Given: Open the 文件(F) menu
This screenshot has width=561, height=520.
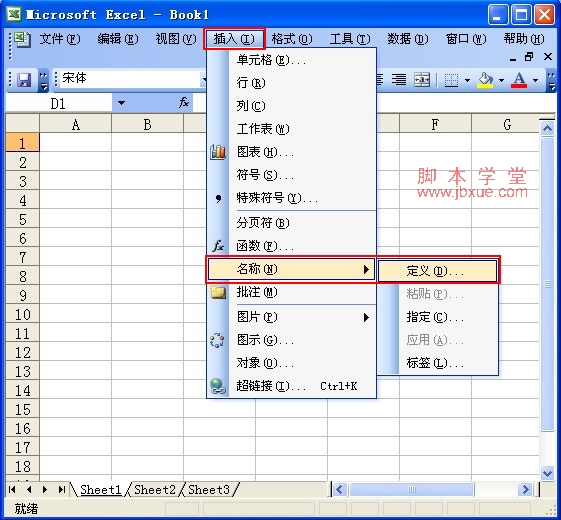Looking at the screenshot, I should 60,39.
